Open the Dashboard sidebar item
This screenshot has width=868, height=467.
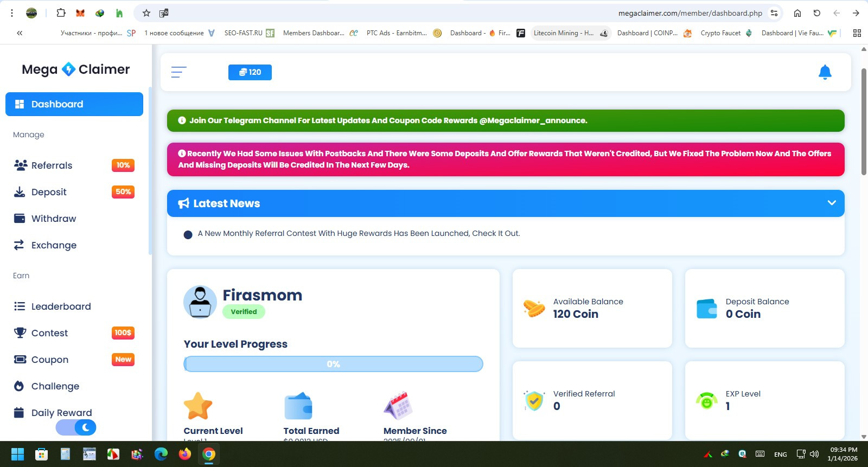pyautogui.click(x=74, y=104)
